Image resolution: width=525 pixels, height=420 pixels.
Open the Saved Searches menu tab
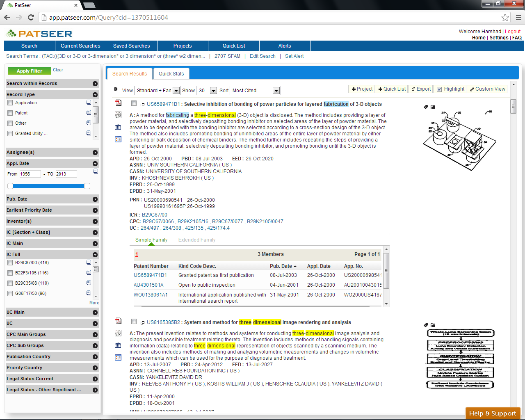point(132,46)
